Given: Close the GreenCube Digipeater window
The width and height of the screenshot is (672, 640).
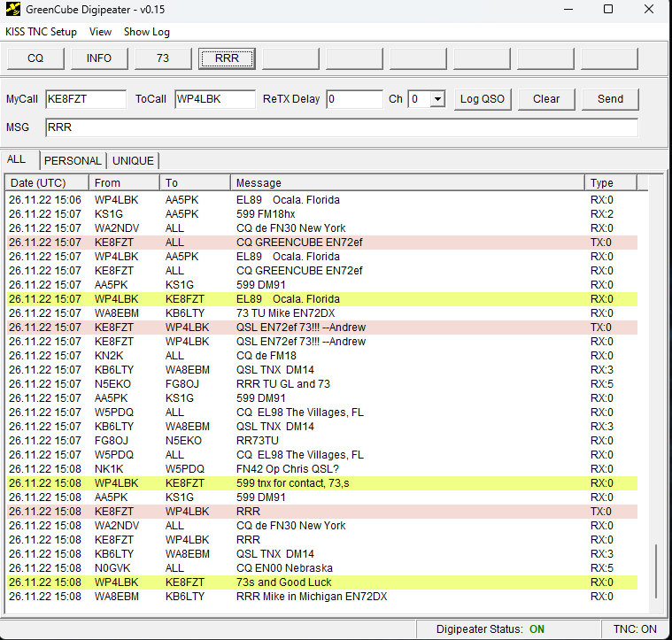Looking at the screenshot, I should pyautogui.click(x=649, y=9).
